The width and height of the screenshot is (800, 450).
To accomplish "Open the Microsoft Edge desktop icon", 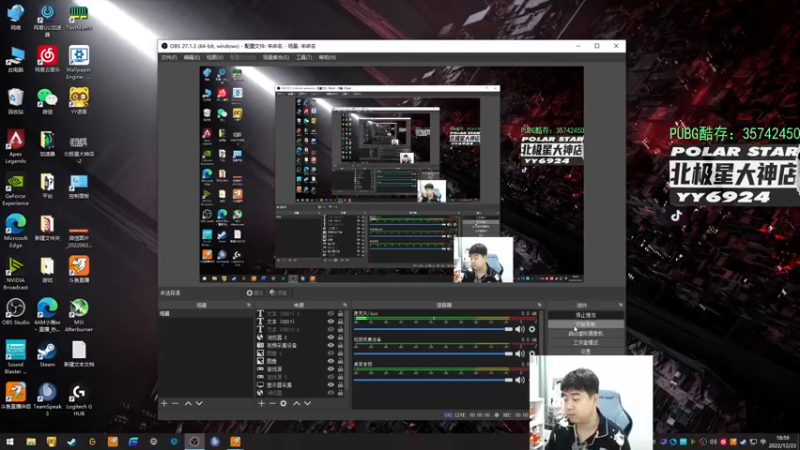I will point(15,231).
